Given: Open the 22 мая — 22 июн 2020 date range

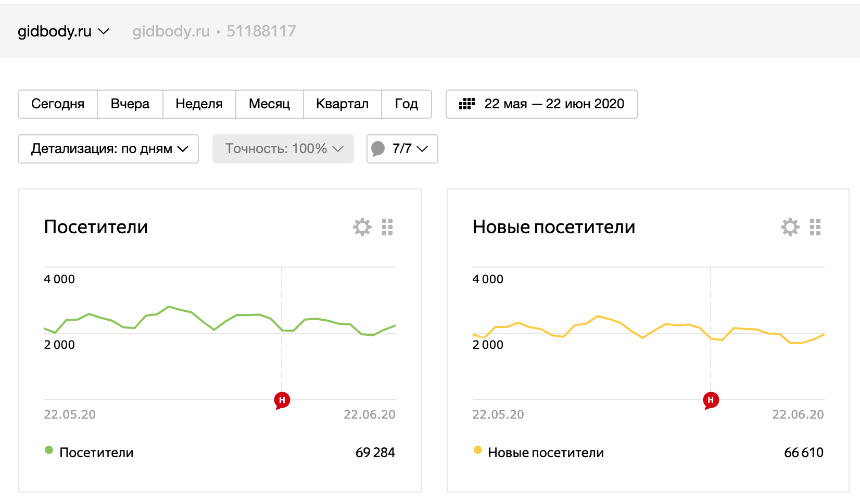Looking at the screenshot, I should (554, 104).
